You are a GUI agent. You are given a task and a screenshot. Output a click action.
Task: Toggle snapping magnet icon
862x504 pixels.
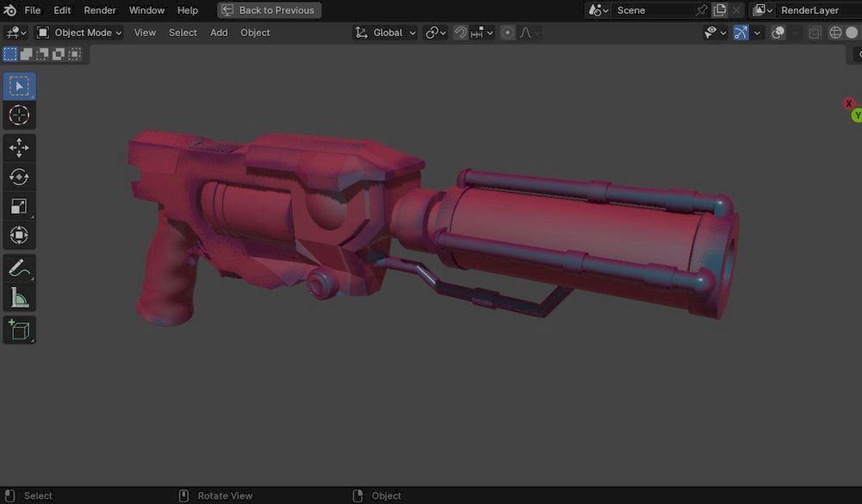click(x=461, y=33)
